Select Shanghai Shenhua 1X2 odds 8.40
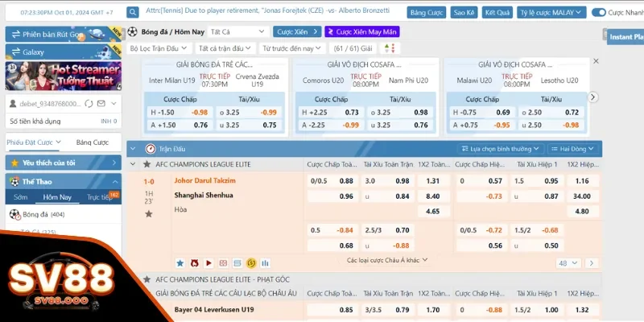The width and height of the screenshot is (644, 322). 433,196
